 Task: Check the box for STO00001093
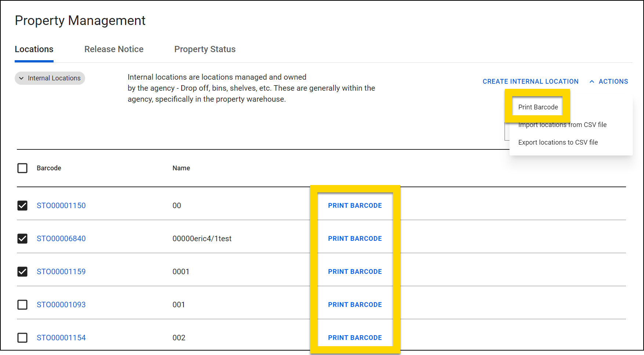(22, 305)
